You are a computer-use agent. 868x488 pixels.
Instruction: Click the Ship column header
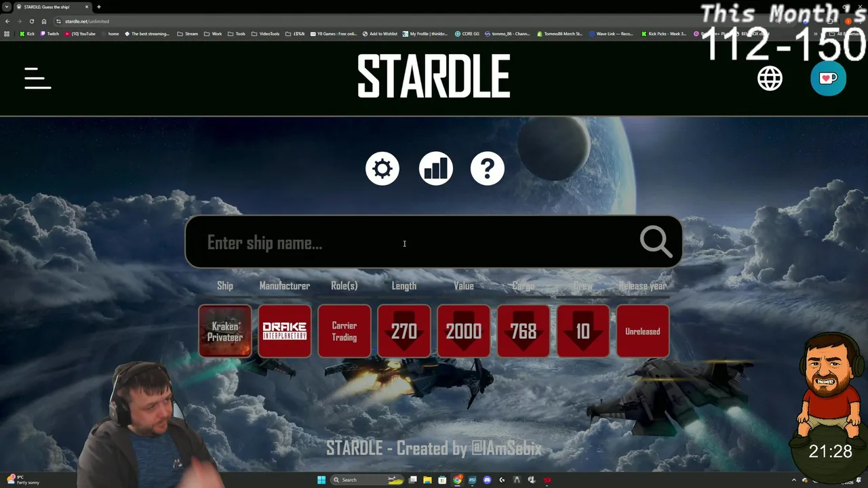[225, 286]
